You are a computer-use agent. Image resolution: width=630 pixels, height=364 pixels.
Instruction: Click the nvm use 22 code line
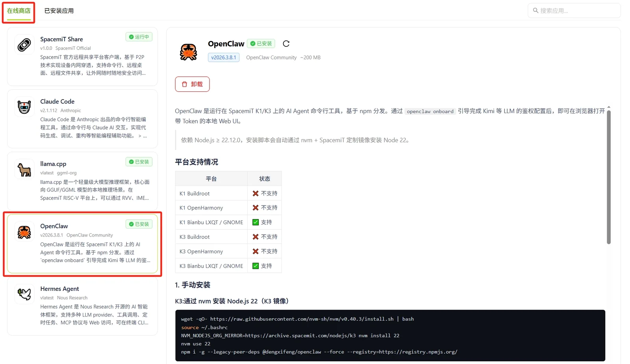196,344
